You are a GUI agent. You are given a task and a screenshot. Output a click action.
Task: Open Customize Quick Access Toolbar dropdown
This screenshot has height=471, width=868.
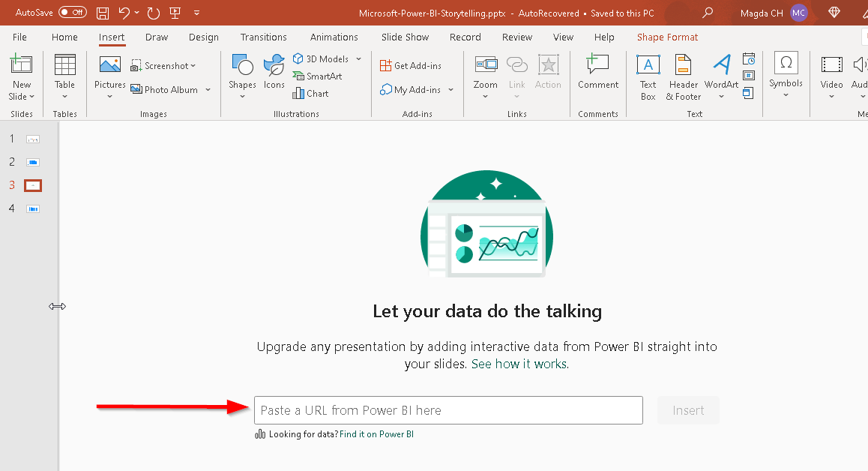pyautogui.click(x=196, y=13)
